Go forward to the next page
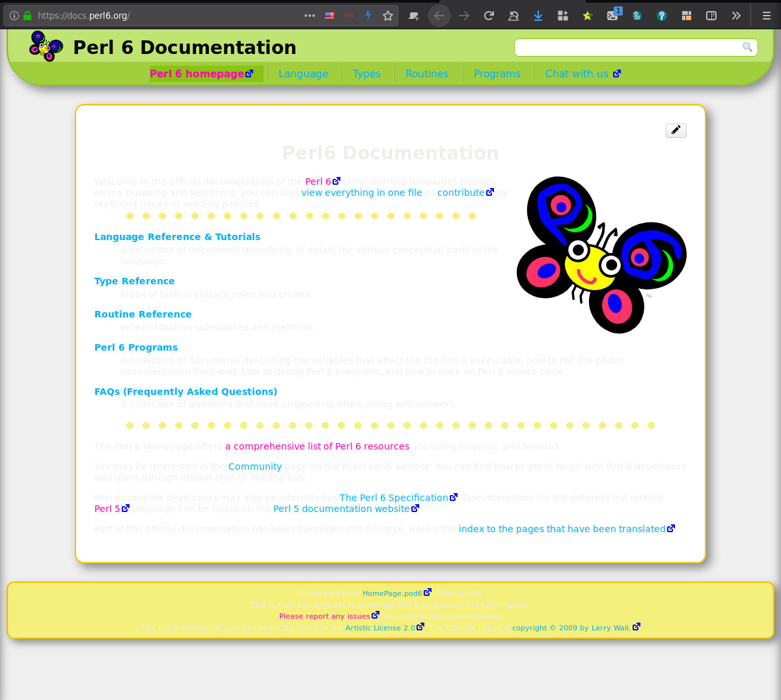The height and width of the screenshot is (700, 781). 464,16
